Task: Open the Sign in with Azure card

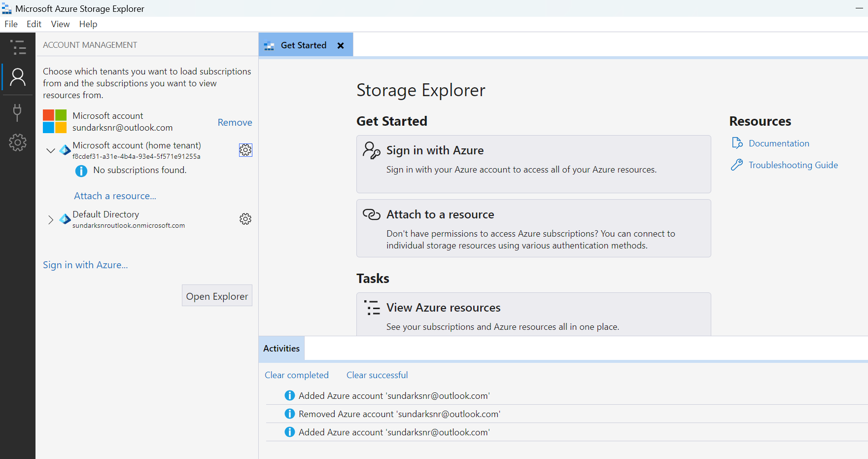Action: (x=533, y=164)
